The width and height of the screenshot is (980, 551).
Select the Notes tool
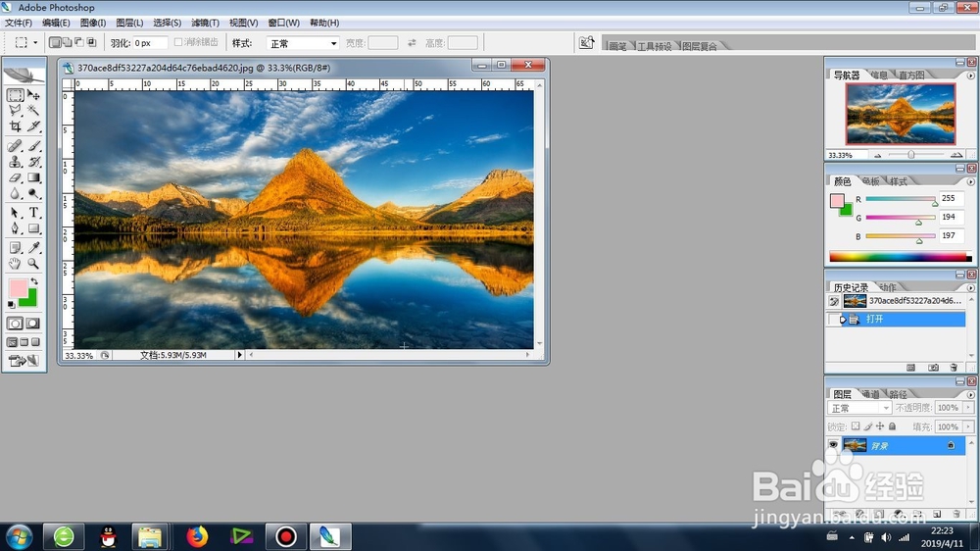pos(16,248)
